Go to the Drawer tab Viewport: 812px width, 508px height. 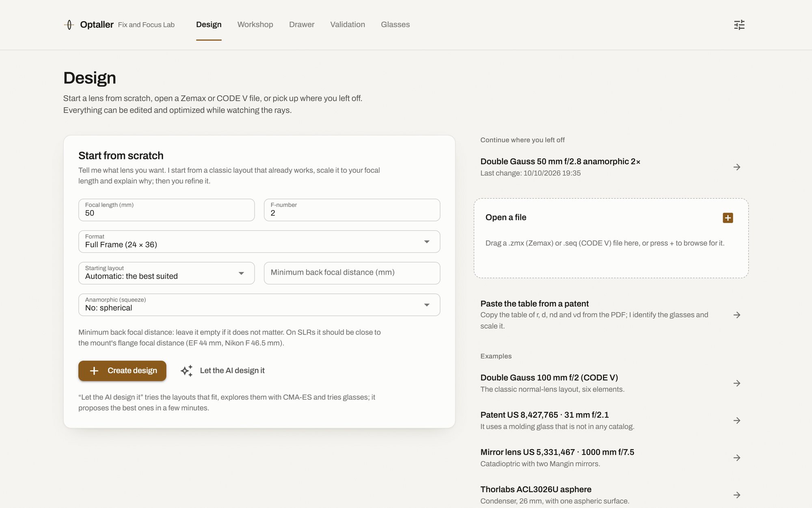click(302, 24)
